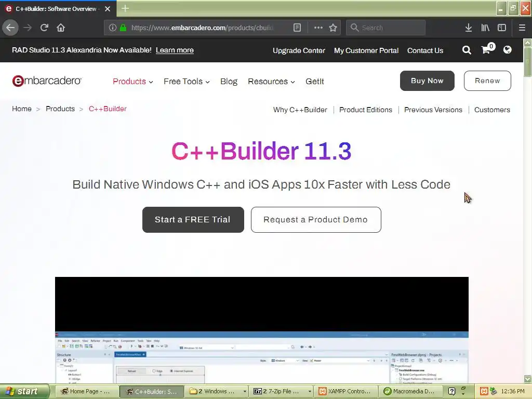Follow the Learn more link
This screenshot has width=532, height=399.
pyautogui.click(x=175, y=50)
